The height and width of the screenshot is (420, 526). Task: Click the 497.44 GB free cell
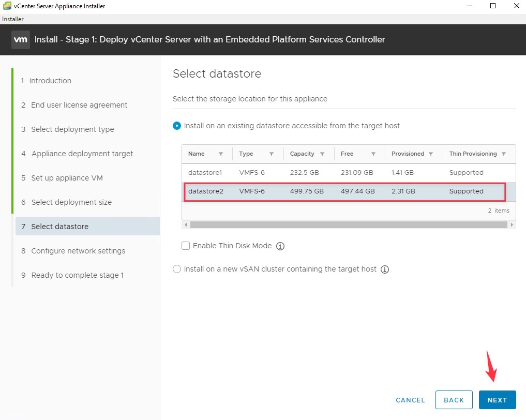[x=357, y=191]
